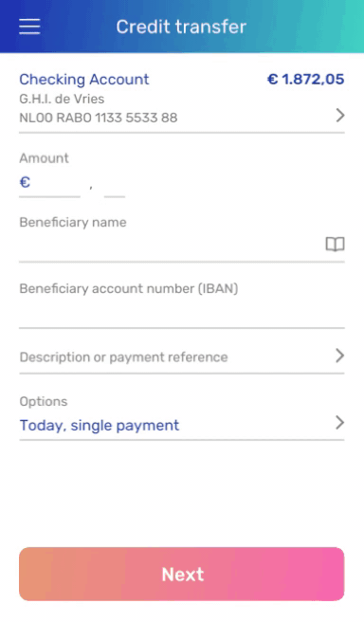Screen dimensions: 364x622
Task: Open the hamburger menu
Action: coord(29,27)
